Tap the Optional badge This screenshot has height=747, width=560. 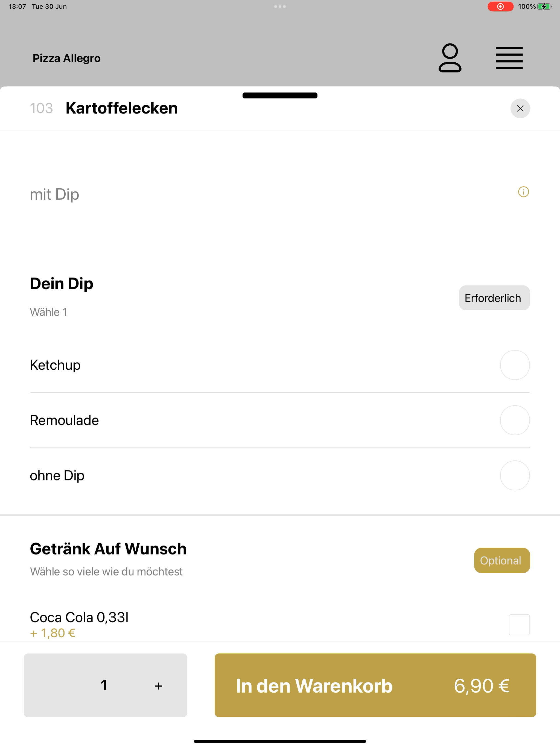click(502, 561)
